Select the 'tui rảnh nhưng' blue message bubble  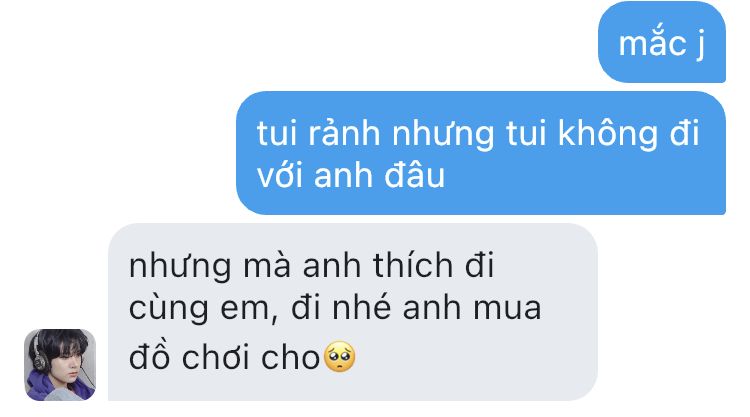481,153
